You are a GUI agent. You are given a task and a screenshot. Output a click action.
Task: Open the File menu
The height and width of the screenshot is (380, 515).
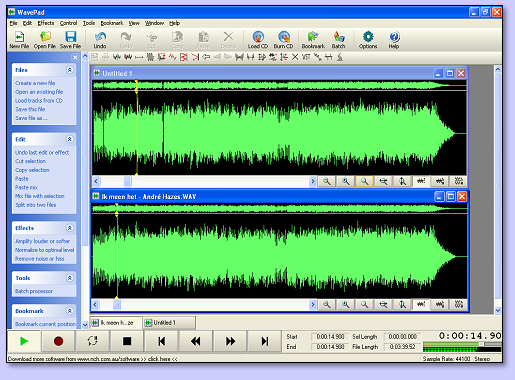[13, 23]
